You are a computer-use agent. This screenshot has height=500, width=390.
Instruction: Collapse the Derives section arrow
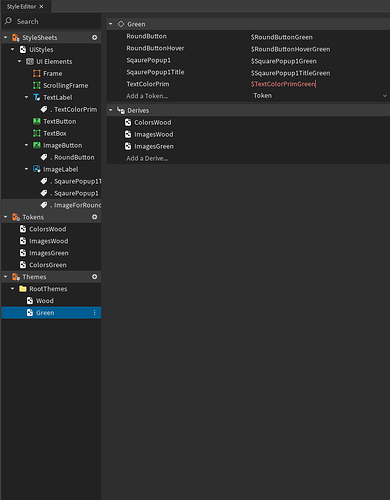[x=111, y=110]
